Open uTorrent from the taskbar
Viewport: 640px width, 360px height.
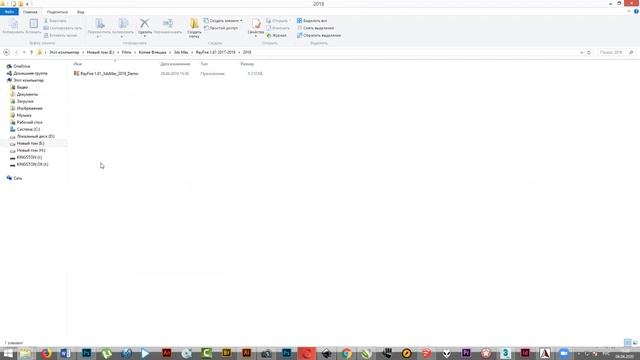click(x=106, y=353)
